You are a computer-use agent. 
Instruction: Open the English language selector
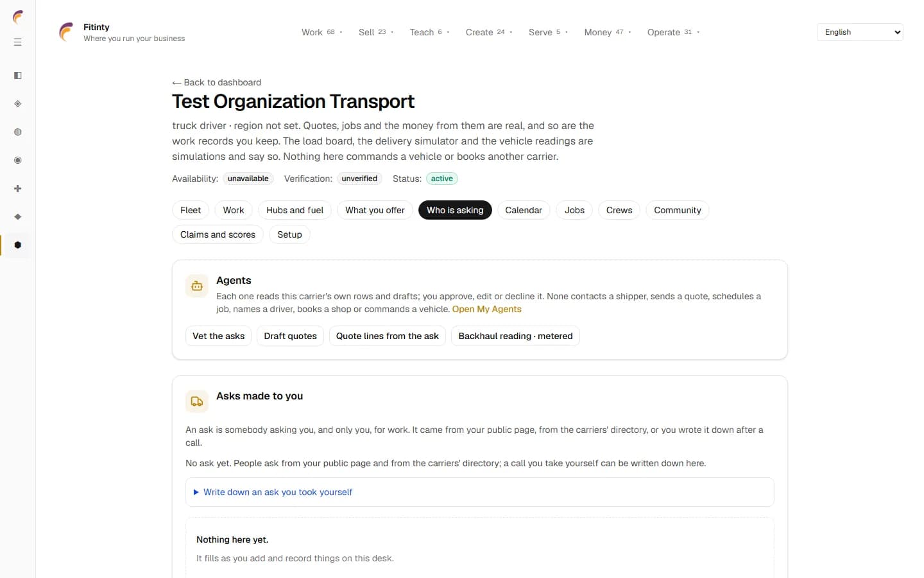(860, 32)
